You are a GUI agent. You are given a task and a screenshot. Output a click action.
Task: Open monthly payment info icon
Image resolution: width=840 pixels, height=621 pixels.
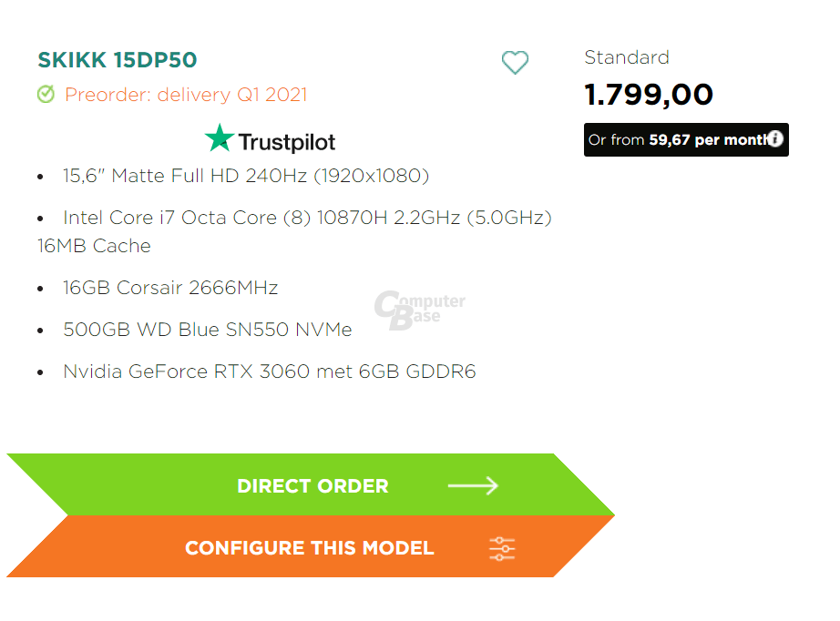(774, 138)
